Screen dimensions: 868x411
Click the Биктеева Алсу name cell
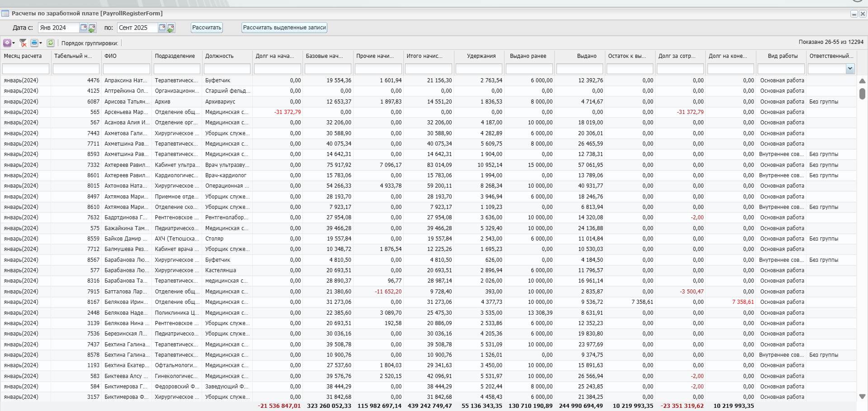127,376
